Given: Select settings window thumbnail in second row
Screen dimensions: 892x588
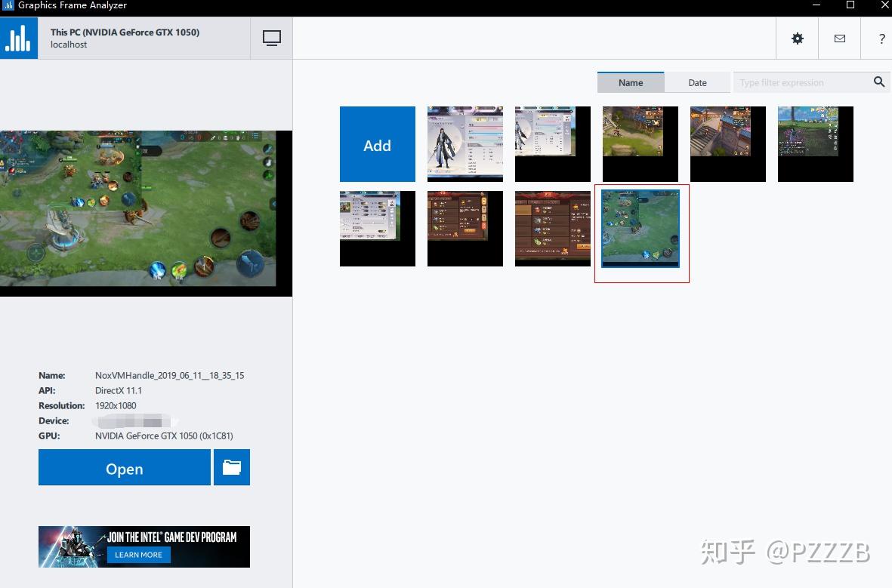Looking at the screenshot, I should point(377,229).
